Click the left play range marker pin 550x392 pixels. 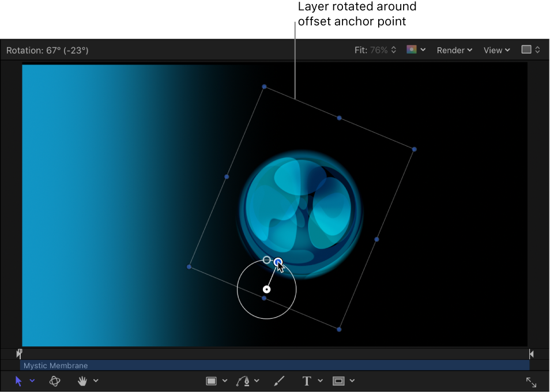[x=19, y=353]
